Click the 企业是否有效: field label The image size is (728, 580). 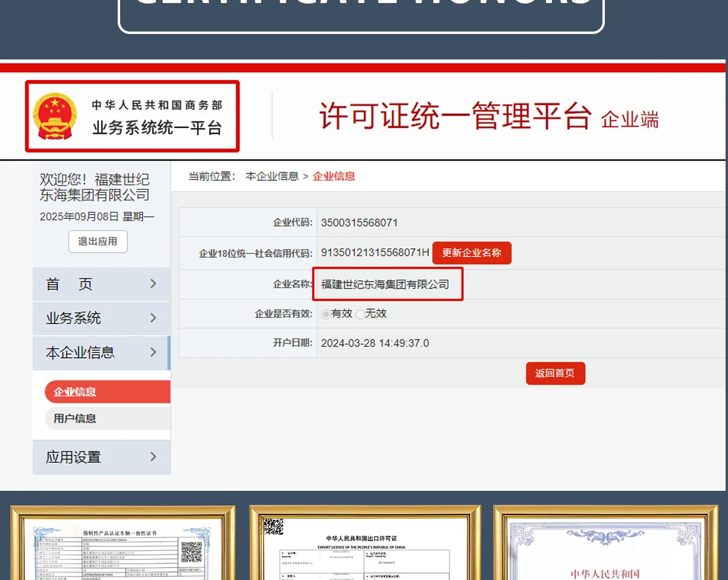coord(283,314)
